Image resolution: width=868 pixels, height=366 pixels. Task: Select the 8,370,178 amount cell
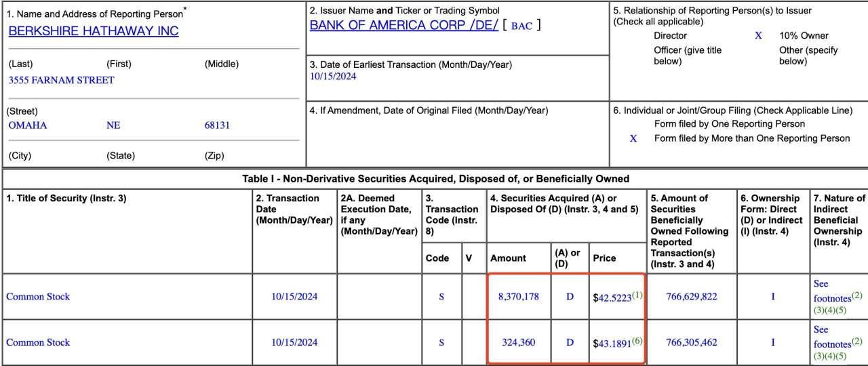click(x=519, y=297)
